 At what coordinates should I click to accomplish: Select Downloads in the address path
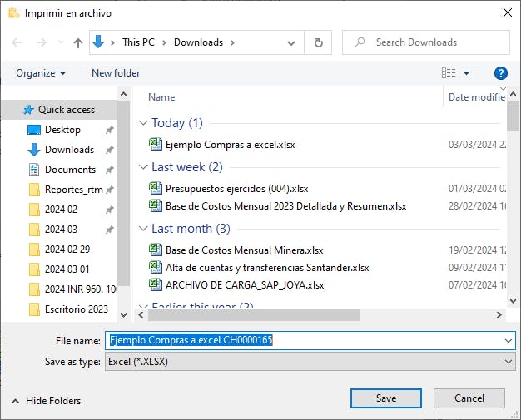coord(198,42)
